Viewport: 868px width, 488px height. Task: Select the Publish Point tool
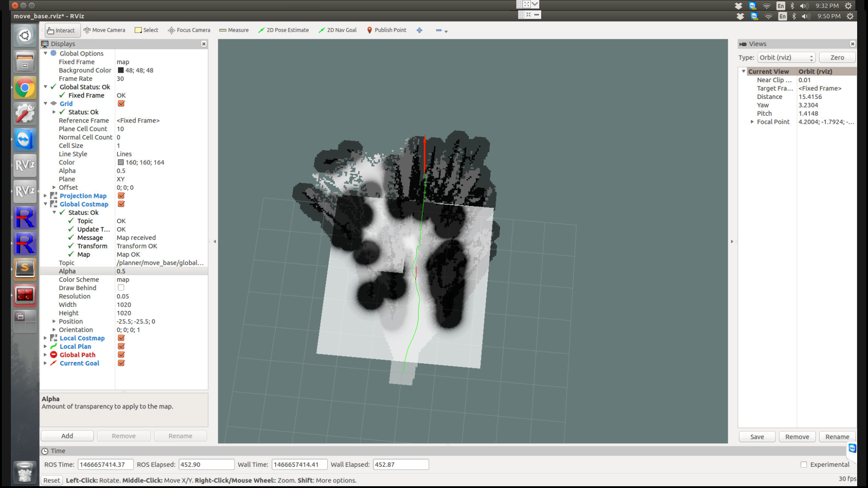(x=386, y=30)
